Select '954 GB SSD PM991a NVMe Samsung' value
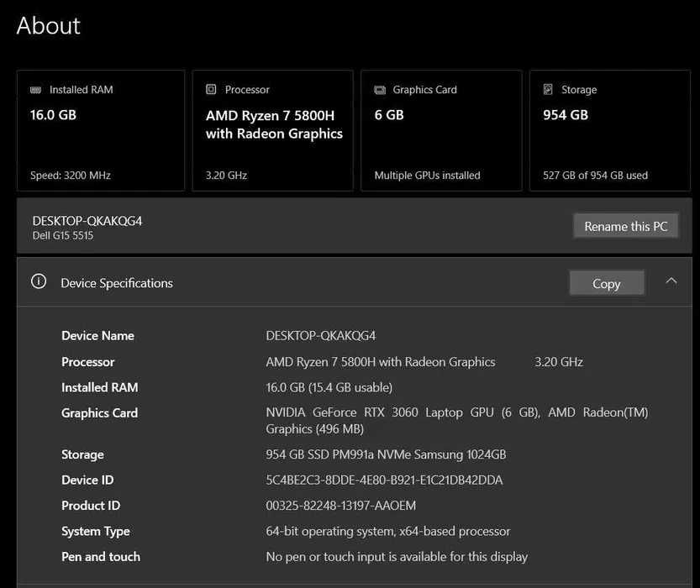The height and width of the screenshot is (588, 700). tap(386, 454)
